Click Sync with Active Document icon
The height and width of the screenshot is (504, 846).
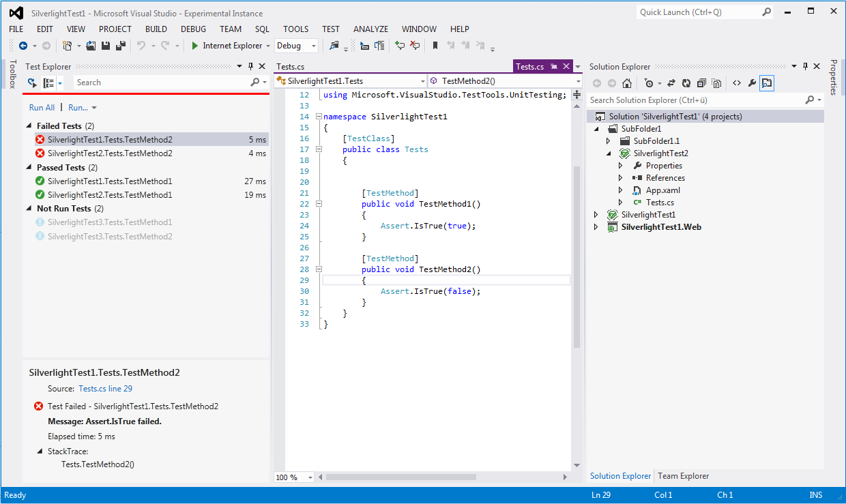coord(671,83)
